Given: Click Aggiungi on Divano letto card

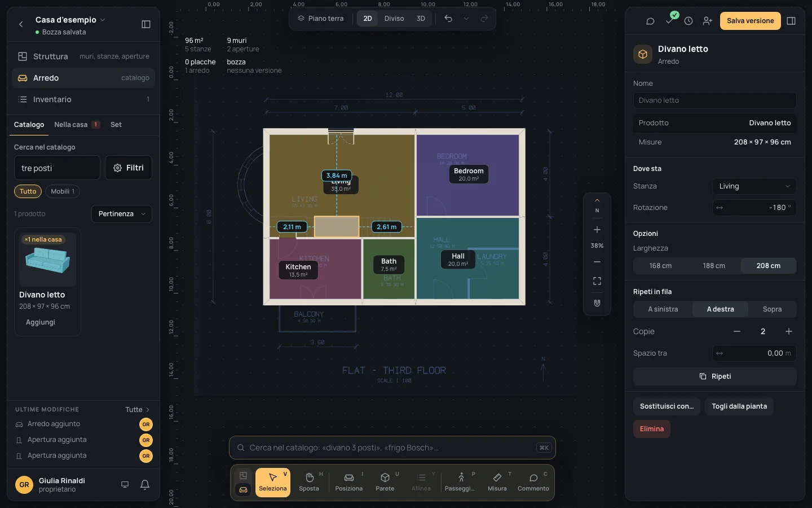Looking at the screenshot, I should tap(41, 322).
